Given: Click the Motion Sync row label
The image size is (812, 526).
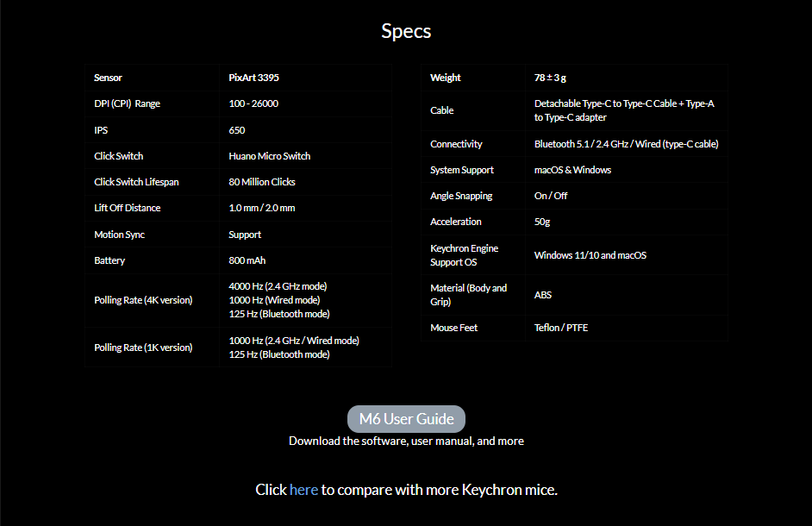Looking at the screenshot, I should click(119, 235).
